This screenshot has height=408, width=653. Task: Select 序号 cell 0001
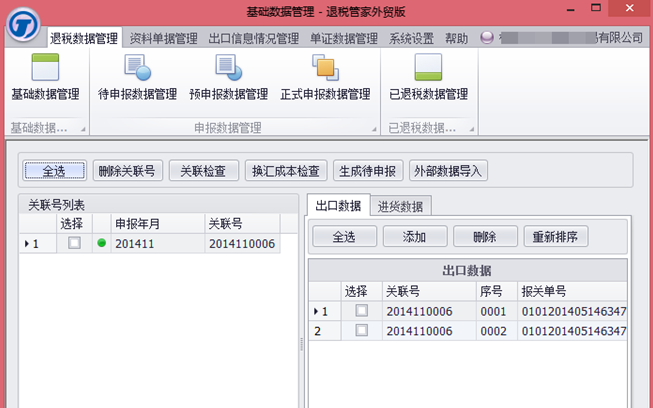point(497,311)
